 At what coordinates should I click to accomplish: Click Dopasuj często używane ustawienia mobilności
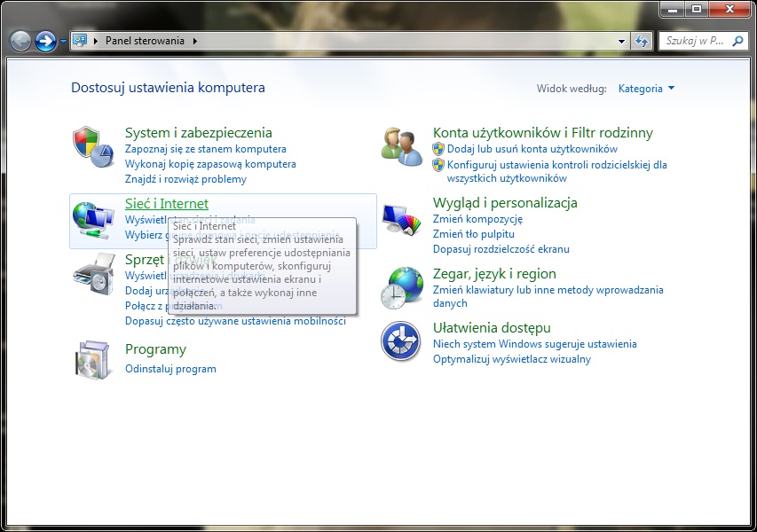(235, 321)
